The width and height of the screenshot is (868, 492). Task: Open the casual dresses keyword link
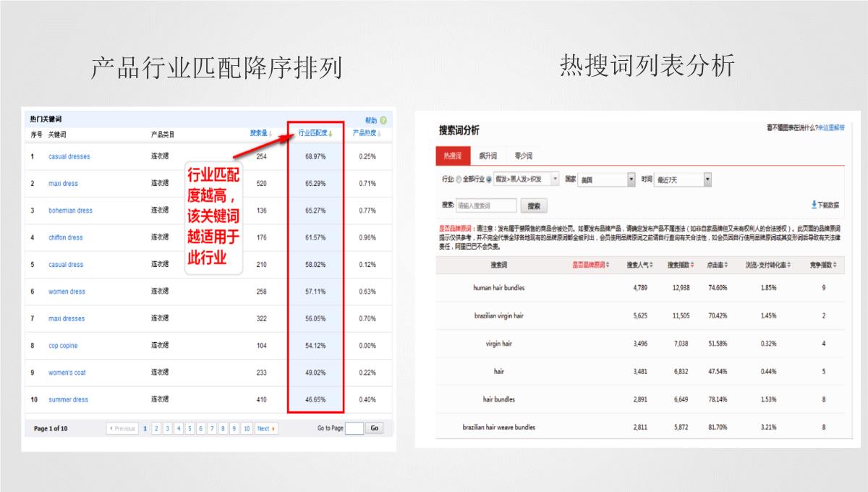point(69,156)
